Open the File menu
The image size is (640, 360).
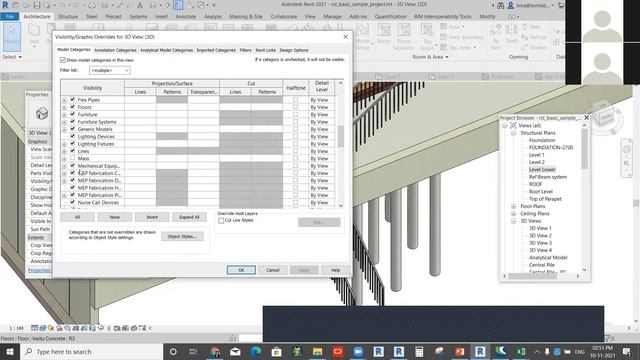(10, 16)
